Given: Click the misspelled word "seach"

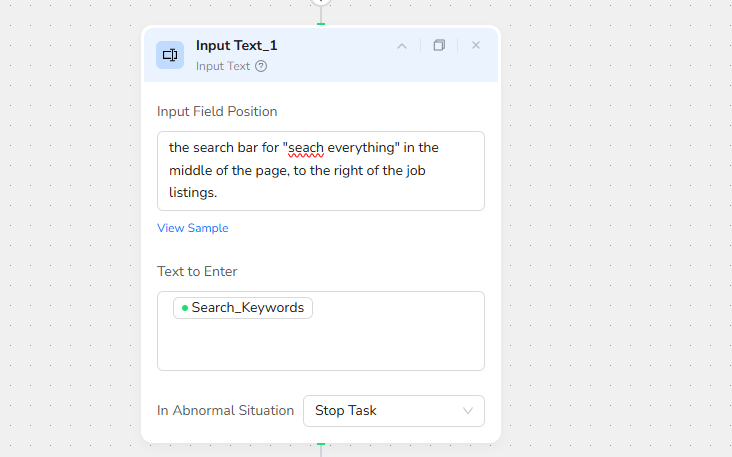Looking at the screenshot, I should click(306, 147).
